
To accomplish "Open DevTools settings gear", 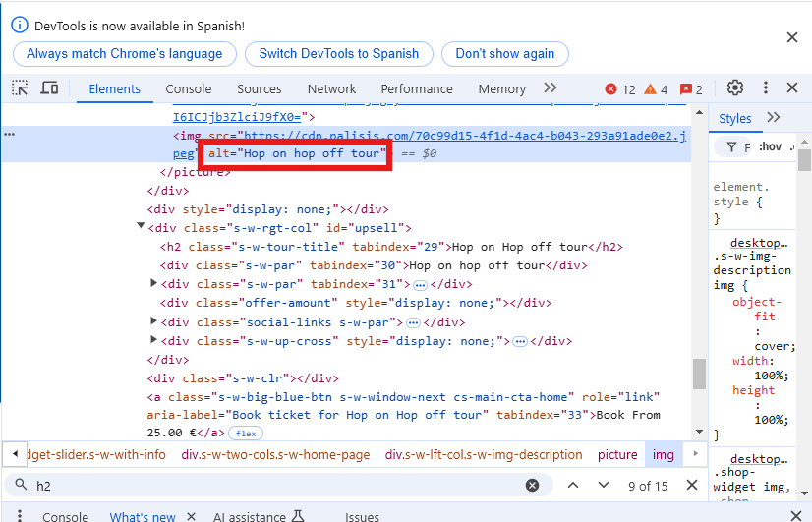I will pos(735,88).
